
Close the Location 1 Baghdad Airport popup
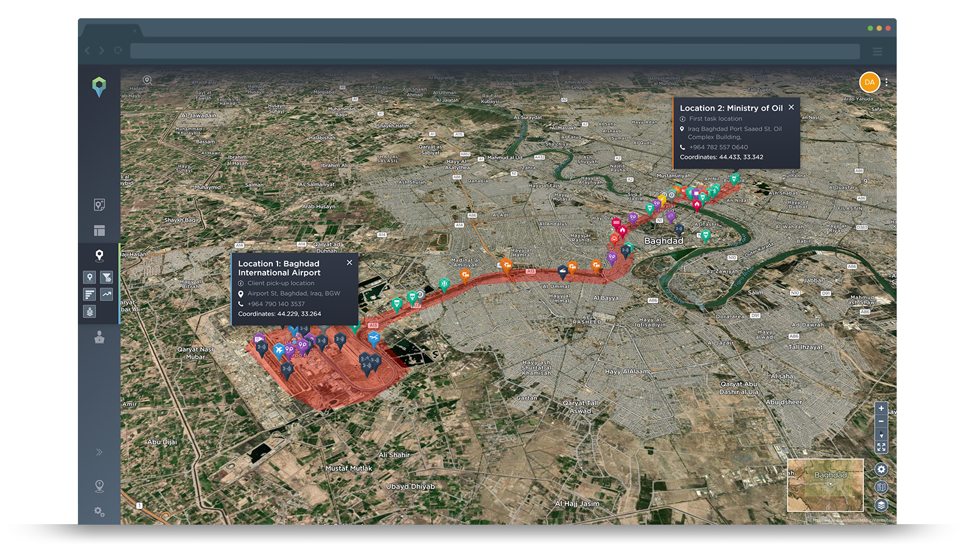tap(349, 262)
